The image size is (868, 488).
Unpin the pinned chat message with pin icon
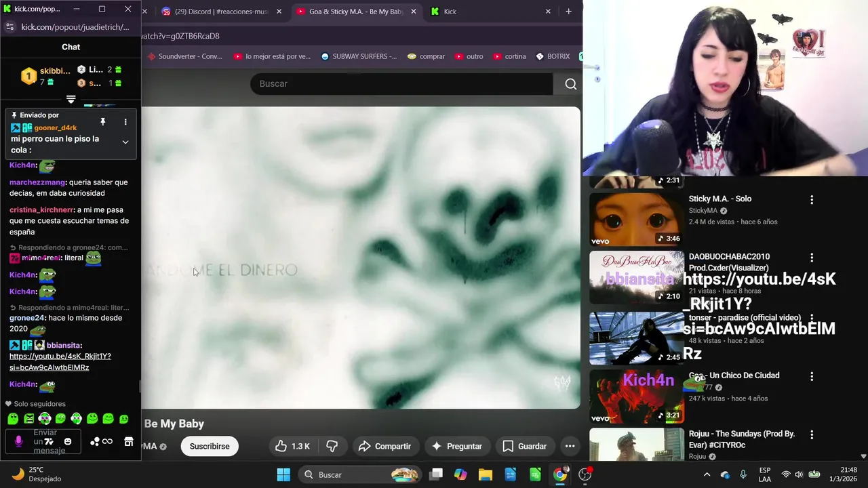click(103, 122)
